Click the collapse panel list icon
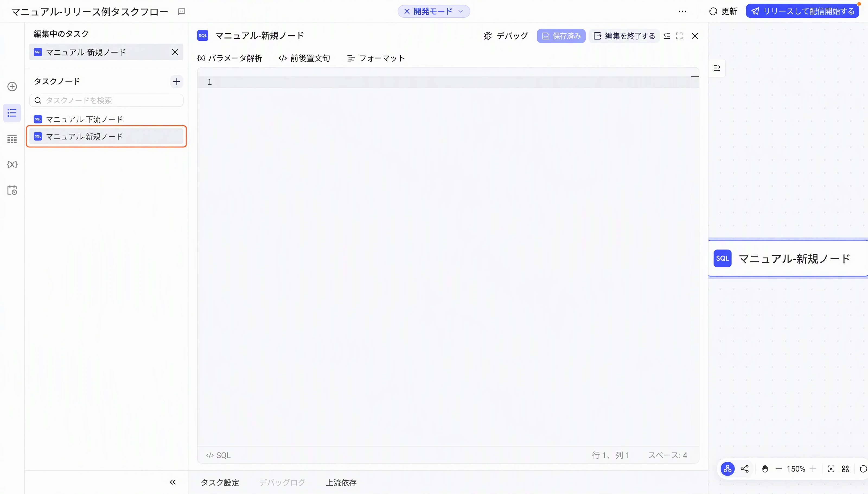Screen dimensions: 868x494 pyautogui.click(x=667, y=36)
